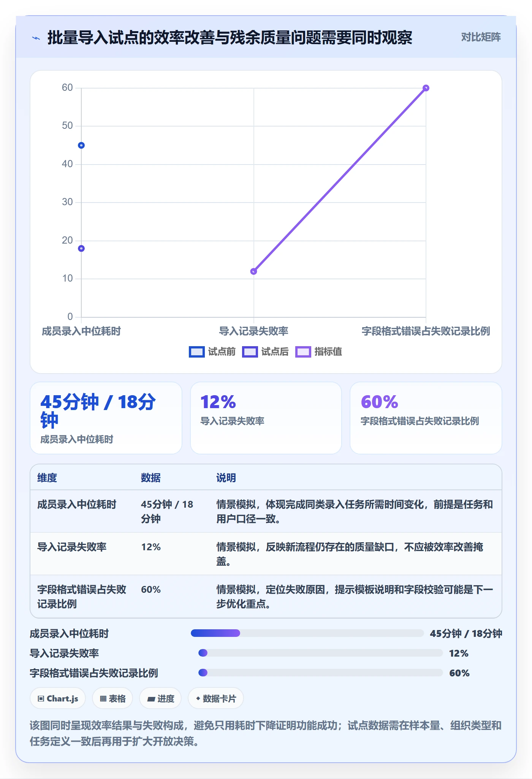Click the 导入记录失败率 progress bar
Image resolution: width=532 pixels, height=779 pixels.
click(x=320, y=653)
